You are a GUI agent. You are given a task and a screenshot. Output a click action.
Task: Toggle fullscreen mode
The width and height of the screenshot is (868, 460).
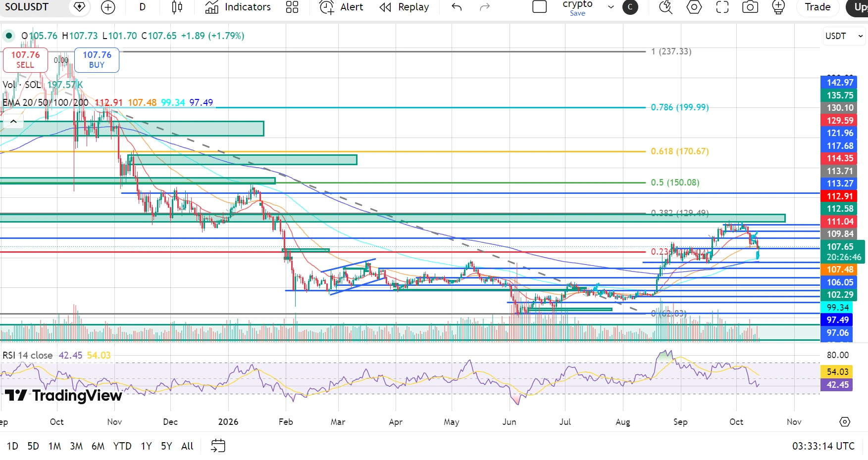(x=722, y=7)
